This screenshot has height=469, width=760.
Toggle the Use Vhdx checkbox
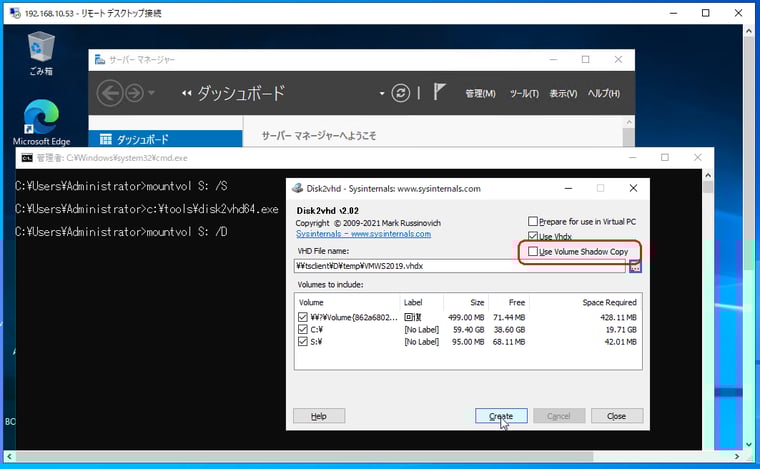click(533, 236)
